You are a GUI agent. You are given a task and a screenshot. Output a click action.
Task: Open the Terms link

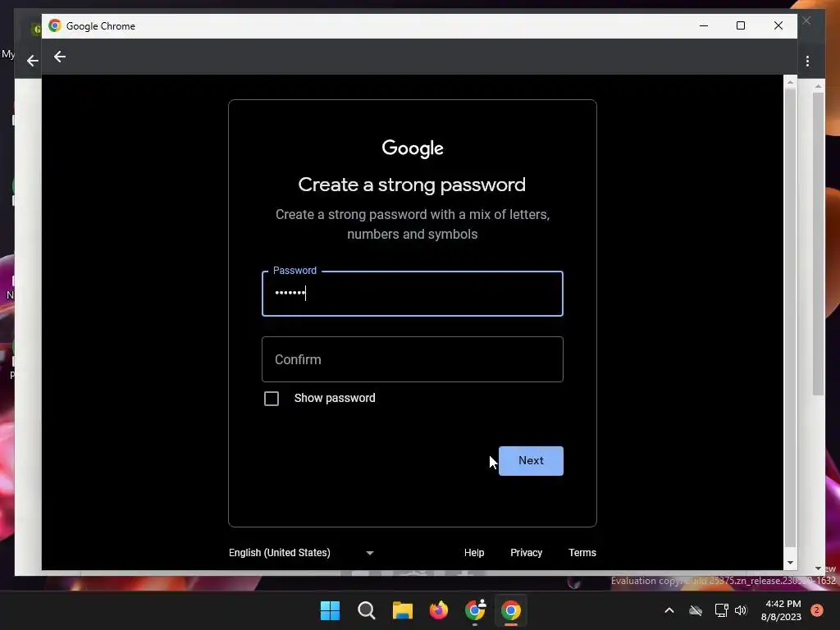pyautogui.click(x=582, y=553)
